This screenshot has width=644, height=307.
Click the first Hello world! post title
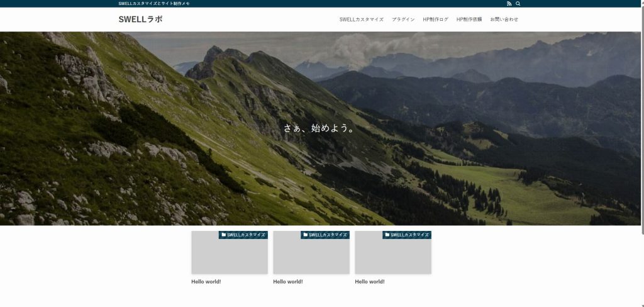[206, 282]
